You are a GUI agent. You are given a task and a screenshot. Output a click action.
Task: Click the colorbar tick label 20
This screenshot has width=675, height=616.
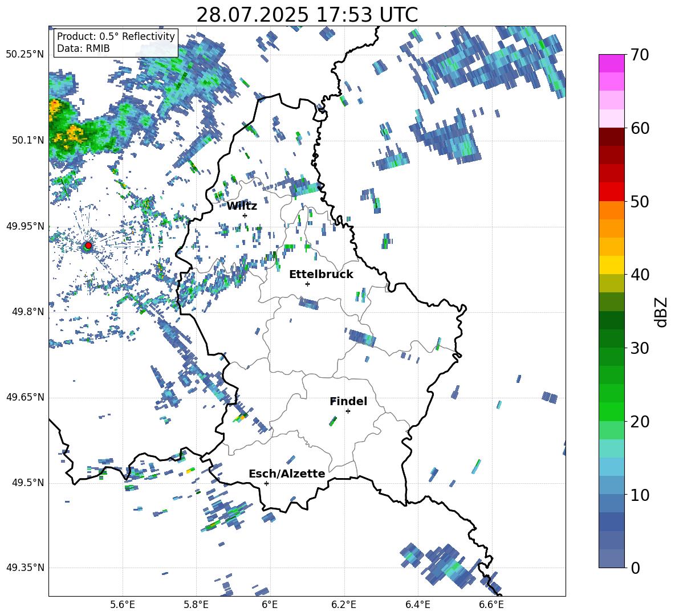[640, 422]
